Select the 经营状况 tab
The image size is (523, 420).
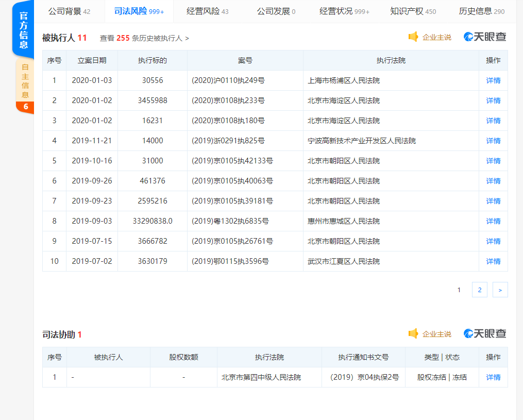point(344,11)
